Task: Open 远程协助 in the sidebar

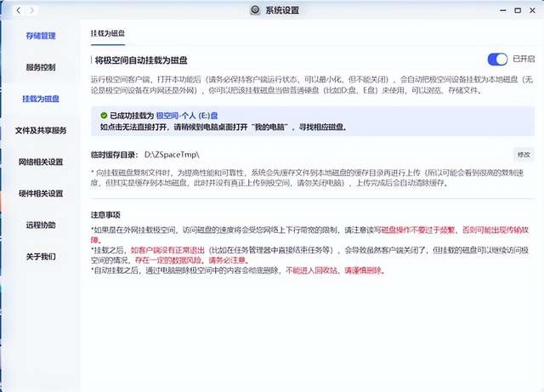Action: [x=41, y=225]
